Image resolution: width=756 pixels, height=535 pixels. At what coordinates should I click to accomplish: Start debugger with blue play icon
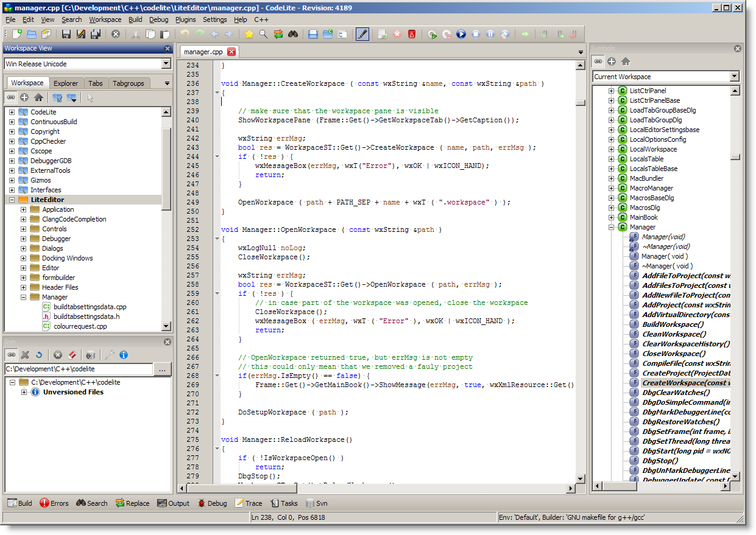click(461, 34)
